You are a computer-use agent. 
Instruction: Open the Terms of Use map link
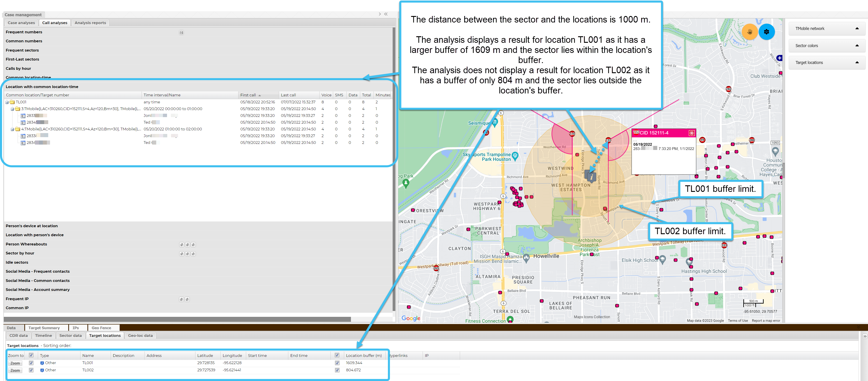click(737, 321)
